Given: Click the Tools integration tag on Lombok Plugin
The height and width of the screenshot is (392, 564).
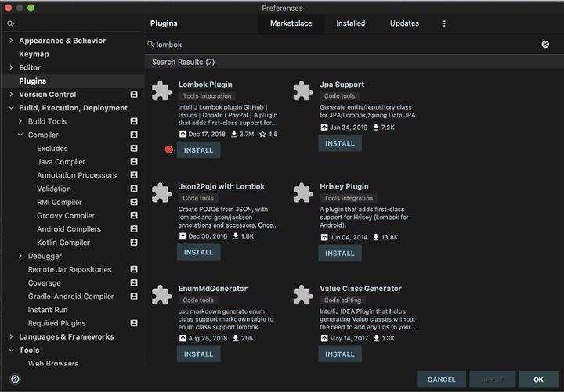Looking at the screenshot, I should (x=207, y=96).
